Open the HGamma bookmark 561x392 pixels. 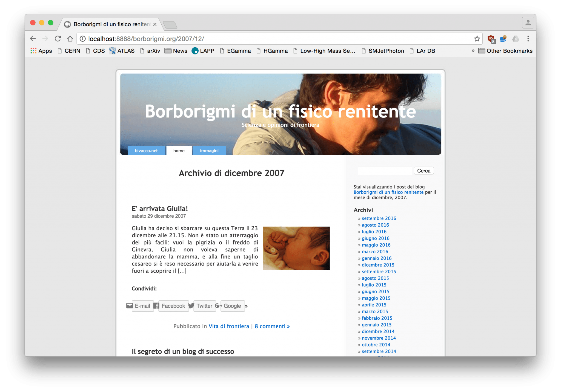coord(272,51)
